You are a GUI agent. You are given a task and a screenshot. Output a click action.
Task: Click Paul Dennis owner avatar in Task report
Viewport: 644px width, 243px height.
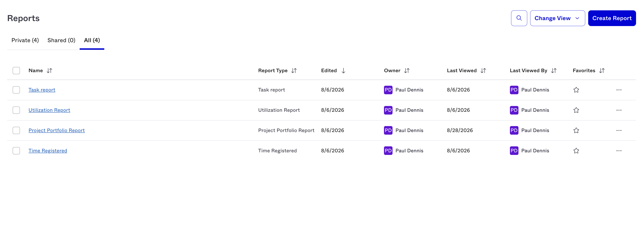[388, 90]
